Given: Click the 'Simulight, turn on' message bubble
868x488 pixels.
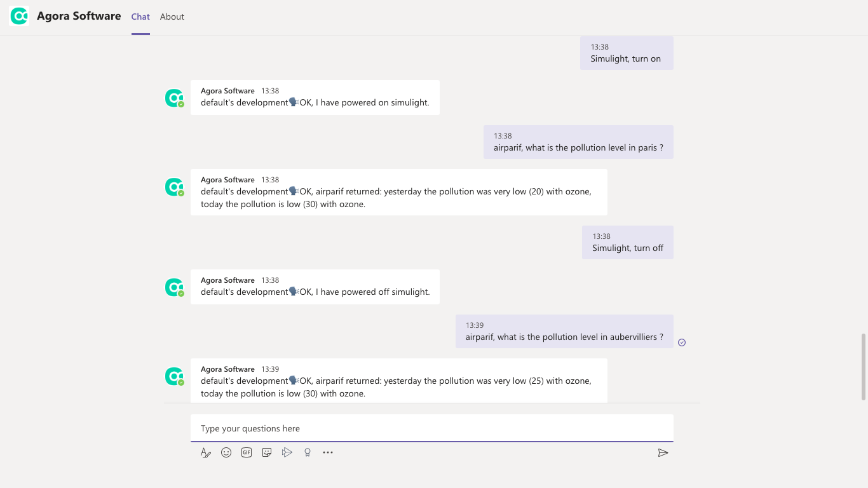Looking at the screenshot, I should 626,53.
